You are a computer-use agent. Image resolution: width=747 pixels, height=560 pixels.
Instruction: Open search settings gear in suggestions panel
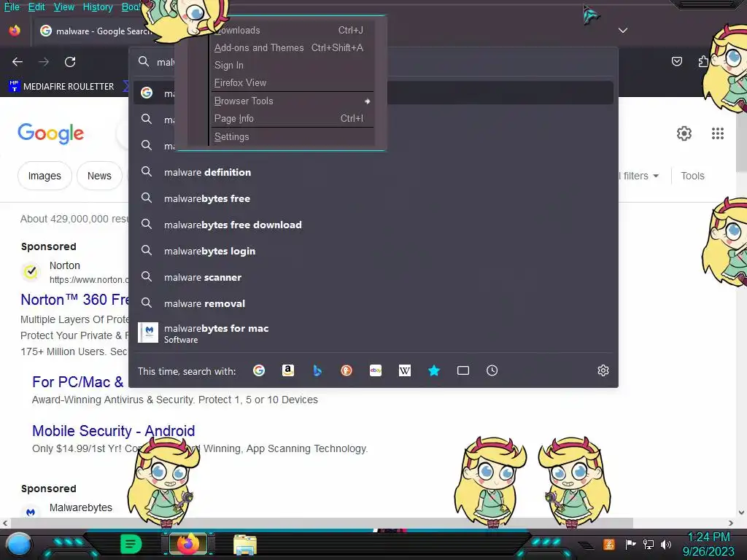[x=603, y=370]
